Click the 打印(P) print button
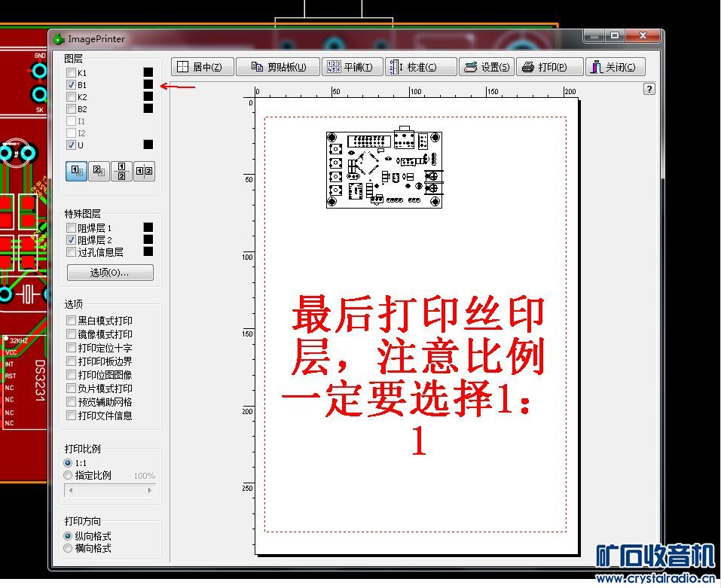 [550, 67]
